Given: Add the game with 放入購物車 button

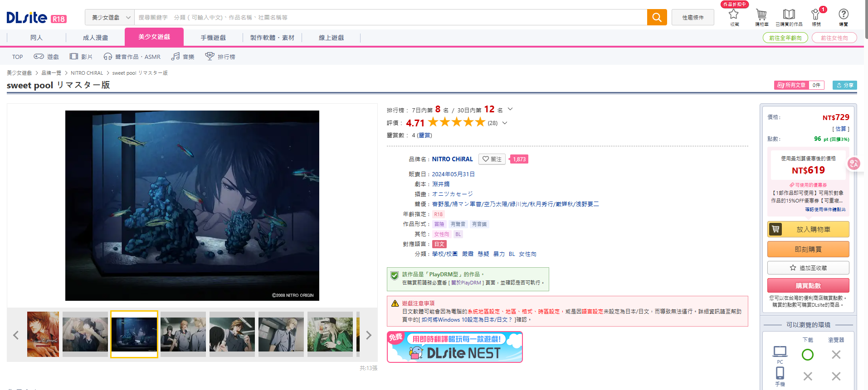Looking at the screenshot, I should point(808,229).
